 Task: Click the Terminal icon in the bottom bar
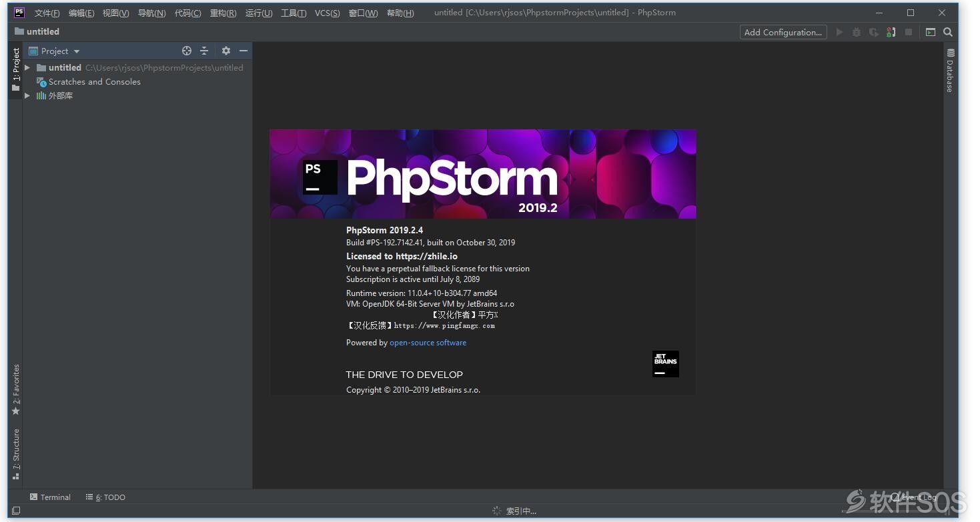pos(33,497)
